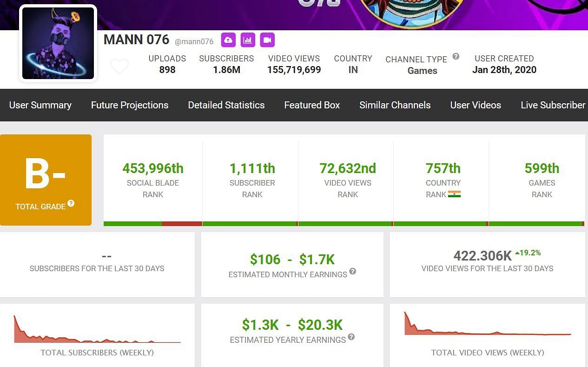This screenshot has width=588, height=367.
Task: Click the Total Video Views weekly chart
Action: click(487, 325)
